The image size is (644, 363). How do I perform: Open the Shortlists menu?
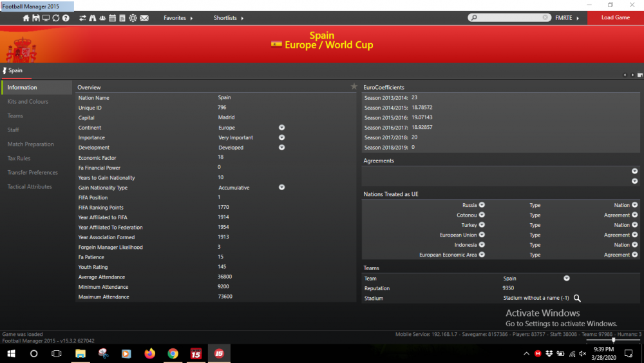(229, 18)
